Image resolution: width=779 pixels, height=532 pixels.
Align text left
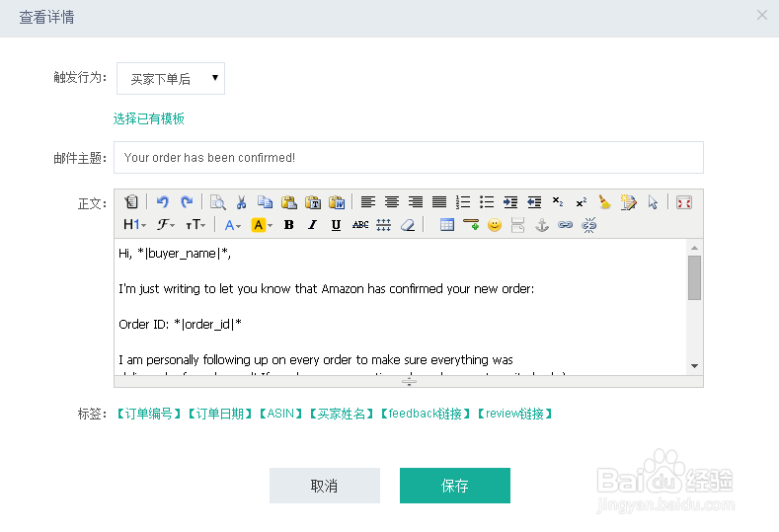368,201
